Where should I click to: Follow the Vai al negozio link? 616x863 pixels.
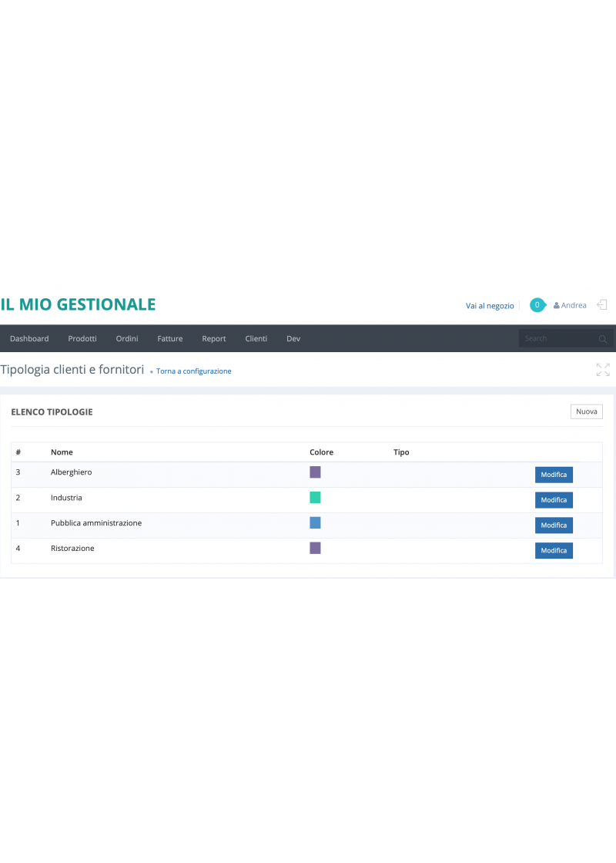point(490,306)
